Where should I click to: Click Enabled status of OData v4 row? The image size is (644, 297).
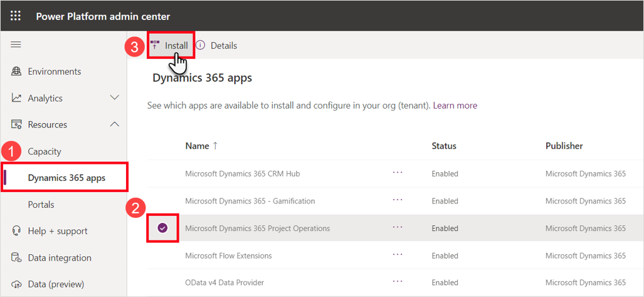pos(445,283)
